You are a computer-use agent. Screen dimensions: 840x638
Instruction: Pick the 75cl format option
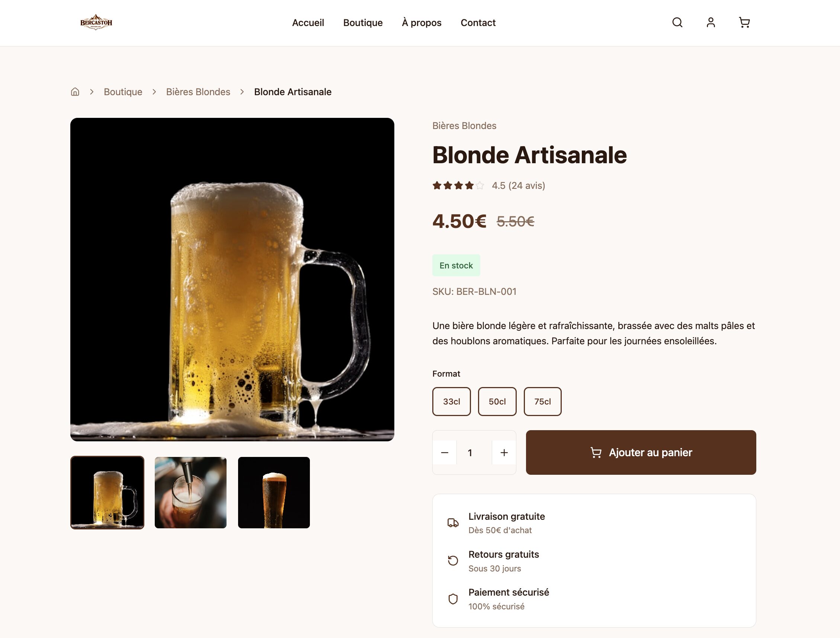coord(542,402)
